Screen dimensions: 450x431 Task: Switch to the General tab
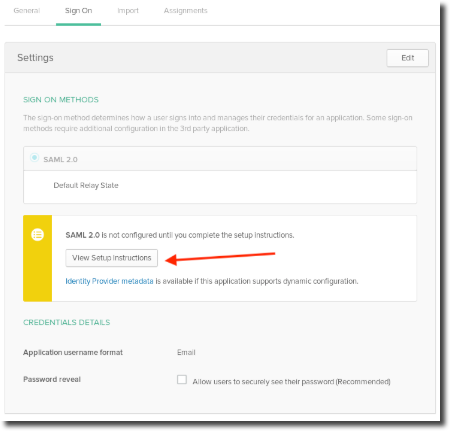27,11
